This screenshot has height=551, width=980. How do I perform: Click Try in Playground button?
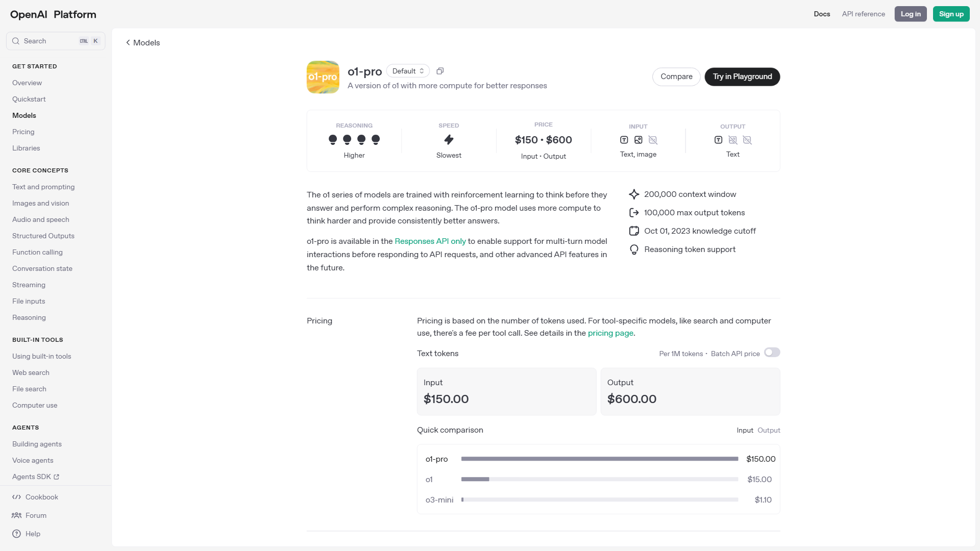(x=742, y=77)
